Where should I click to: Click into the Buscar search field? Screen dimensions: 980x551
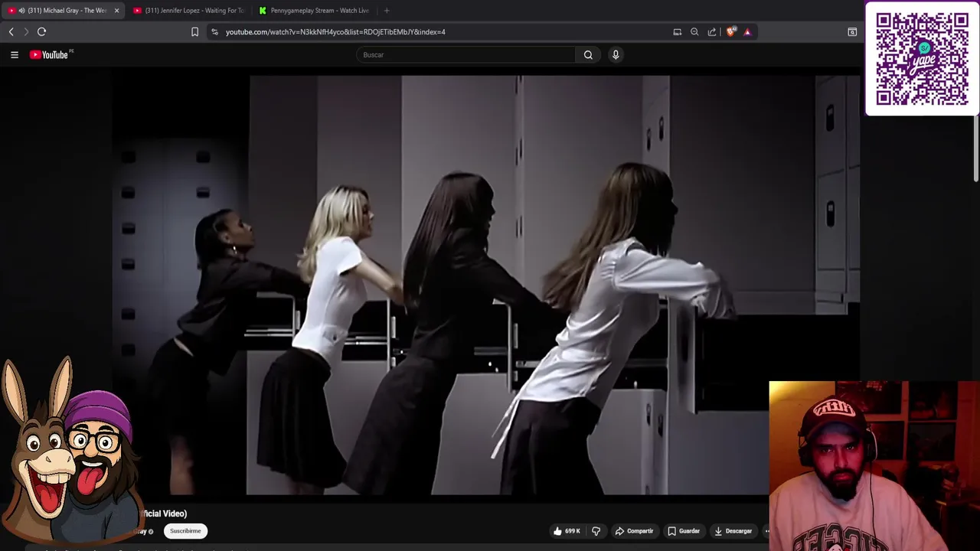click(x=465, y=54)
